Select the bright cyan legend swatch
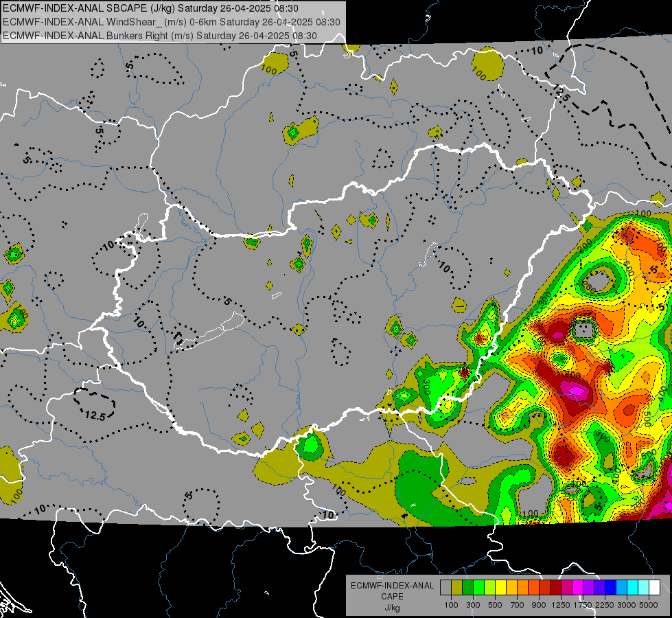The image size is (672, 618). pos(633,588)
